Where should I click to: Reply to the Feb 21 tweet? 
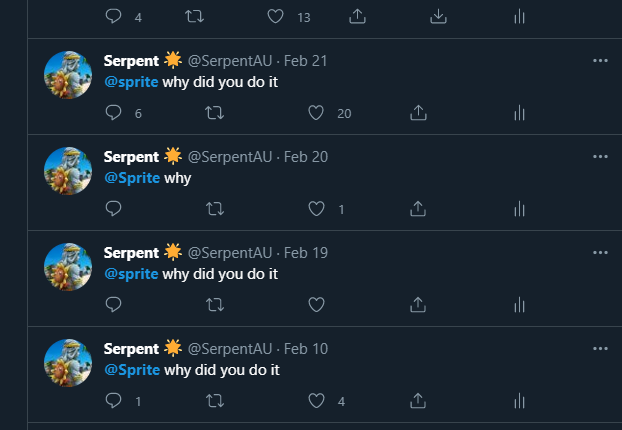[x=113, y=113]
